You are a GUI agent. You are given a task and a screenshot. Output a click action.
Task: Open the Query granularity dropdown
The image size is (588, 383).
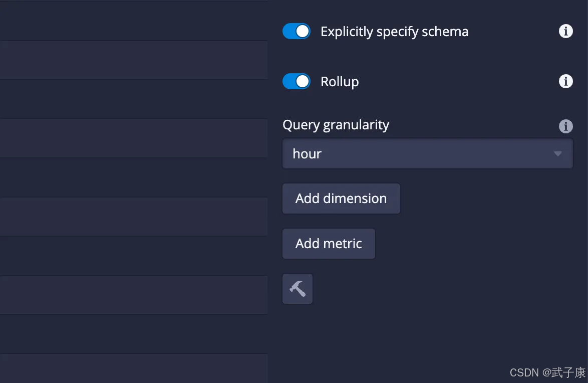(427, 154)
